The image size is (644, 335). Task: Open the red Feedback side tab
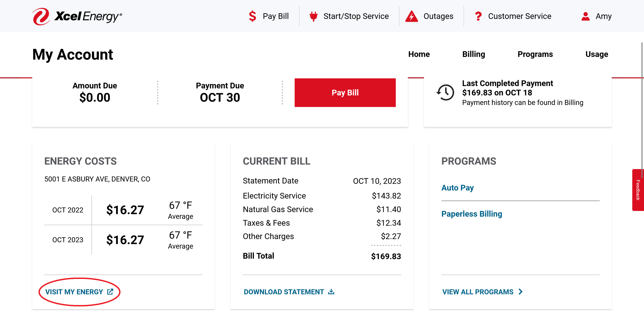pos(638,190)
